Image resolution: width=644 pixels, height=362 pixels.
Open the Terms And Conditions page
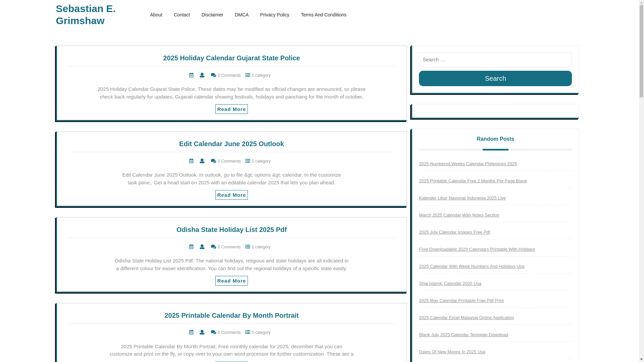pyautogui.click(x=324, y=15)
